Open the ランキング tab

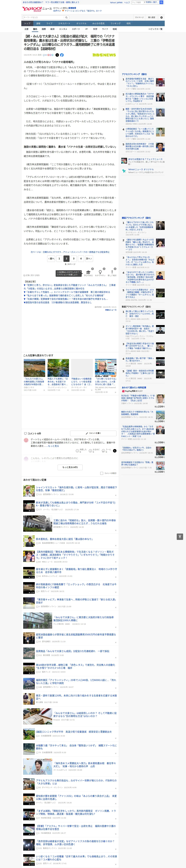[x=115, y=24]
